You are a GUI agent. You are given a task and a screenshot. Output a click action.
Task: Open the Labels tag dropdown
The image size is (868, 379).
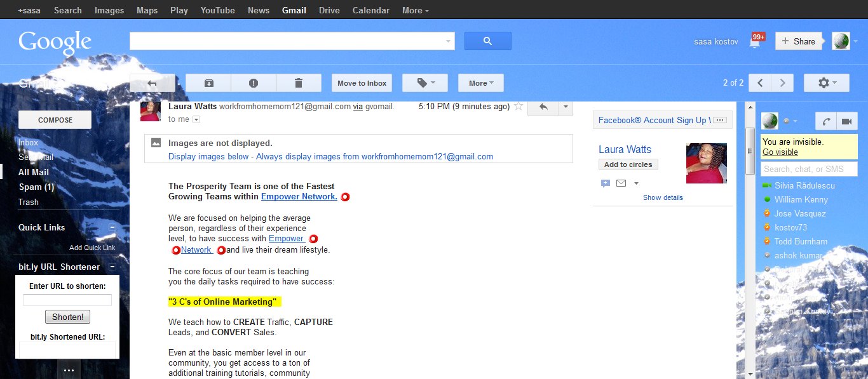click(424, 83)
